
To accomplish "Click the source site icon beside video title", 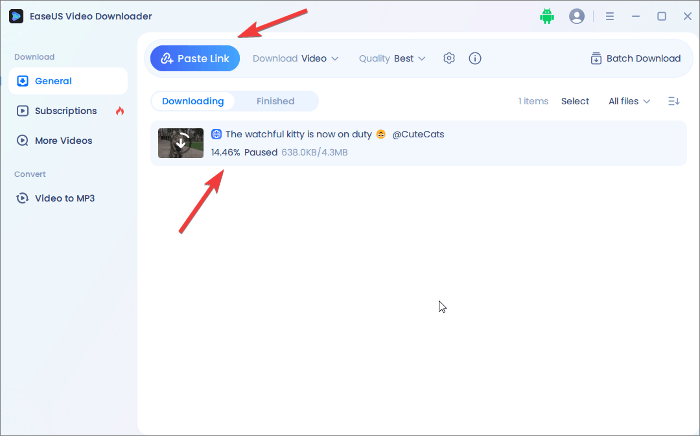I will (x=217, y=134).
